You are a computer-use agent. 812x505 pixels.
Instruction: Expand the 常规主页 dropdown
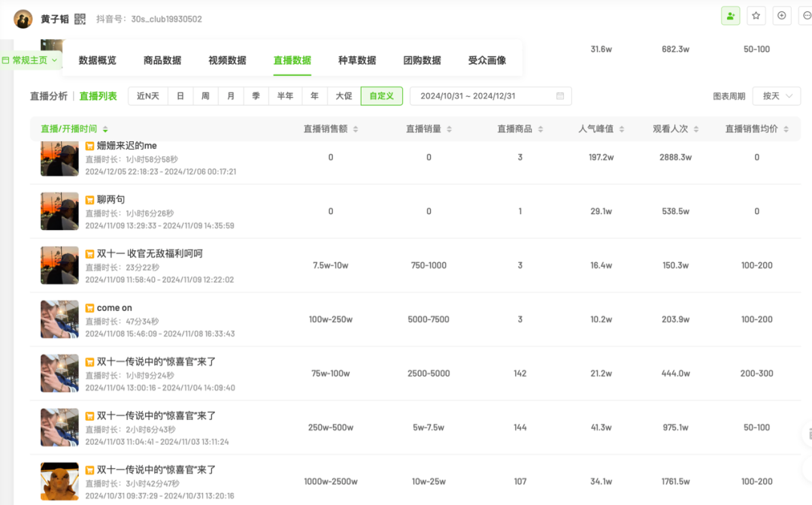click(x=30, y=60)
